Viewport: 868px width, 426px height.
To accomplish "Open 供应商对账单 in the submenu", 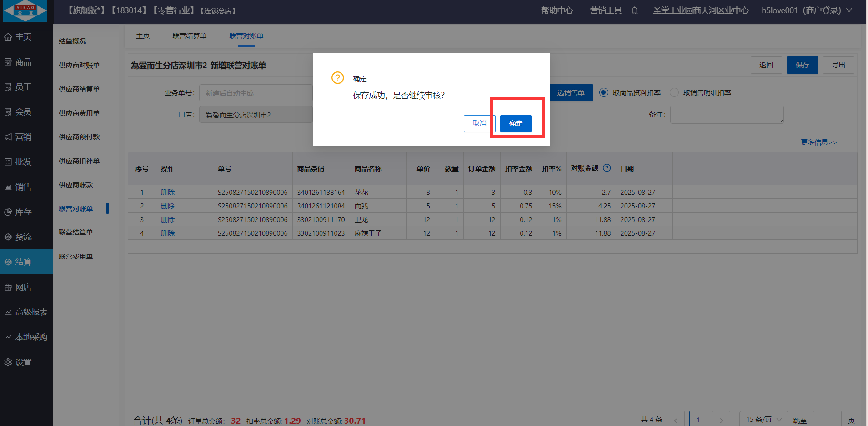I will coord(79,66).
